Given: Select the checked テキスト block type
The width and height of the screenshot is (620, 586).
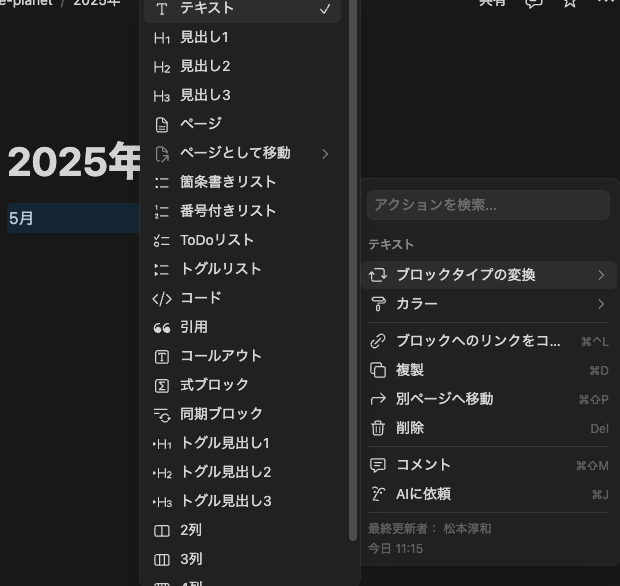Looking at the screenshot, I should click(242, 9).
